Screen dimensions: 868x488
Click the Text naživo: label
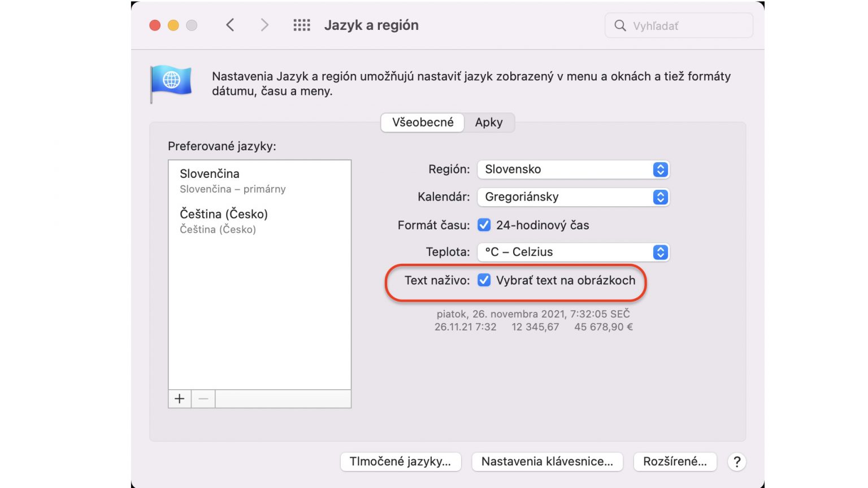[437, 280]
